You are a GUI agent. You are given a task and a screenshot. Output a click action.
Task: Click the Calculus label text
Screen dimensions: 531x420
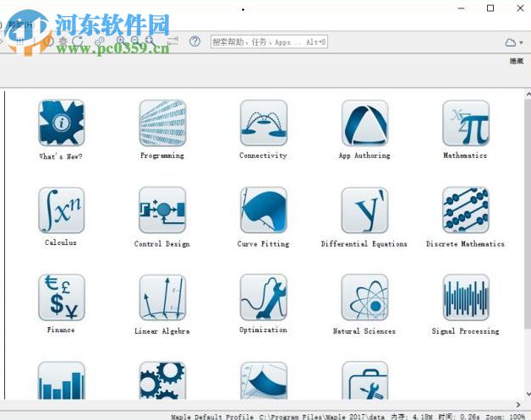click(61, 243)
